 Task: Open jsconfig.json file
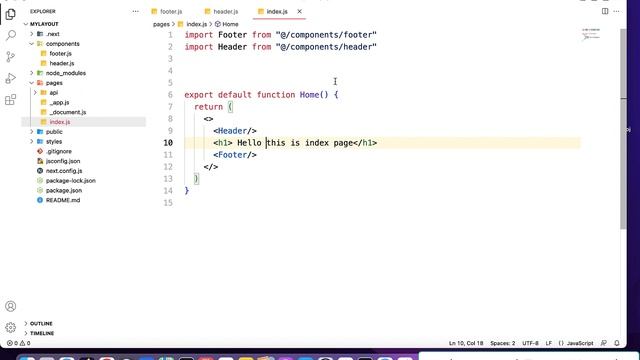63,161
